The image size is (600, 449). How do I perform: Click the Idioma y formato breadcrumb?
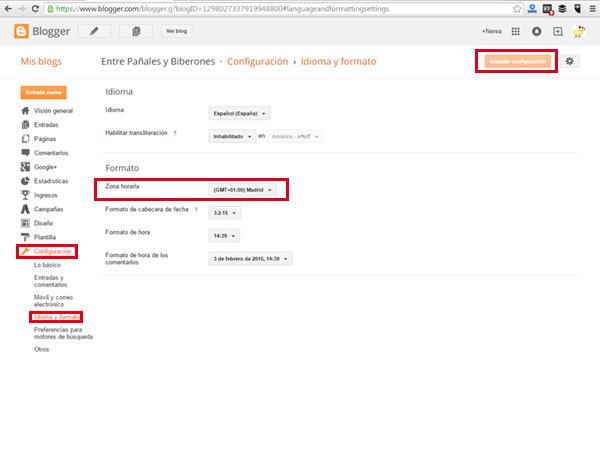click(338, 61)
